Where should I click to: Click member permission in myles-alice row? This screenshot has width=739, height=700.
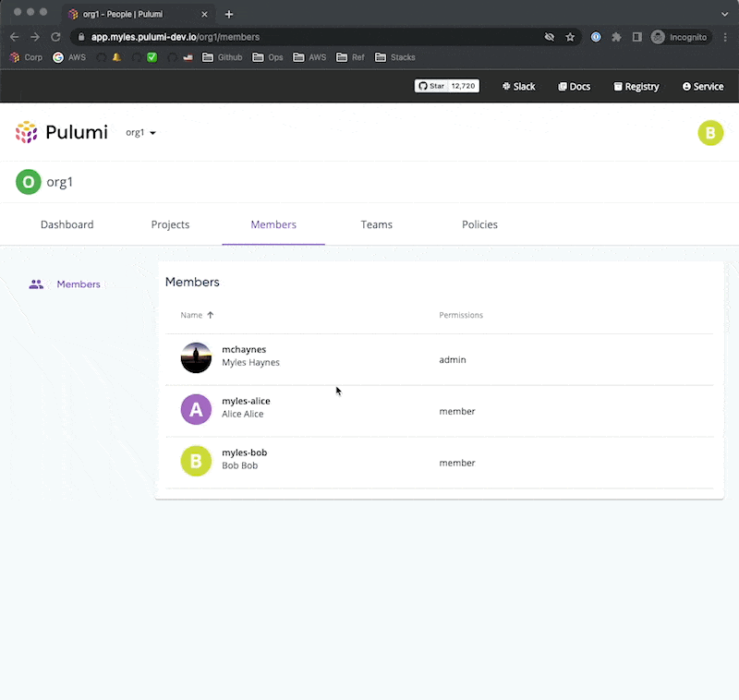[457, 411]
